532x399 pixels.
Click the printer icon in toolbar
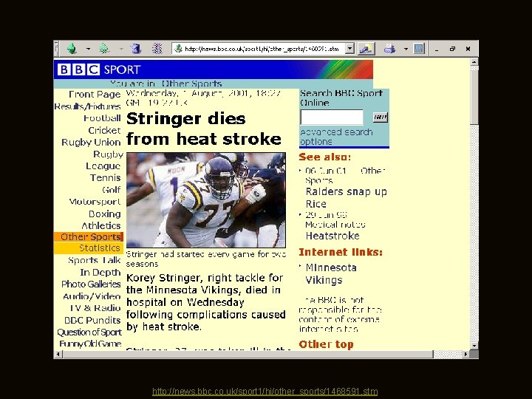[389, 49]
